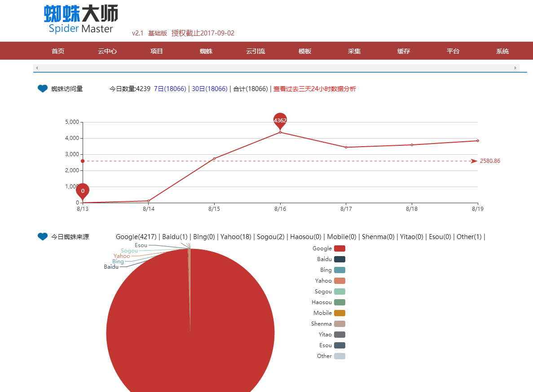Open the 采集 menu
This screenshot has height=392, width=533.
coord(354,51)
